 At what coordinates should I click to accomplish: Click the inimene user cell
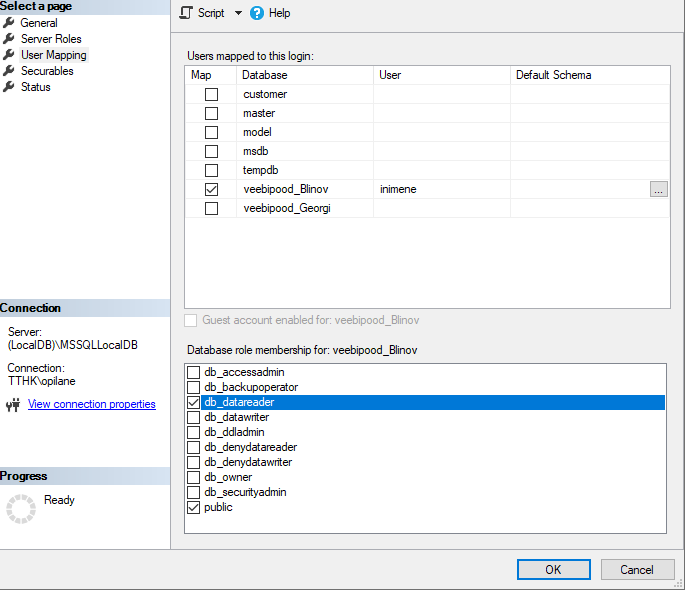(x=442, y=189)
